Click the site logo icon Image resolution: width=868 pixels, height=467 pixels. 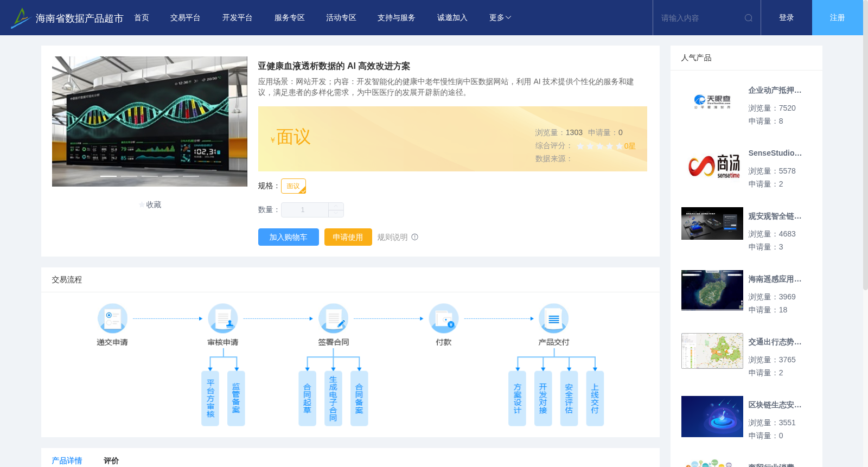click(21, 18)
